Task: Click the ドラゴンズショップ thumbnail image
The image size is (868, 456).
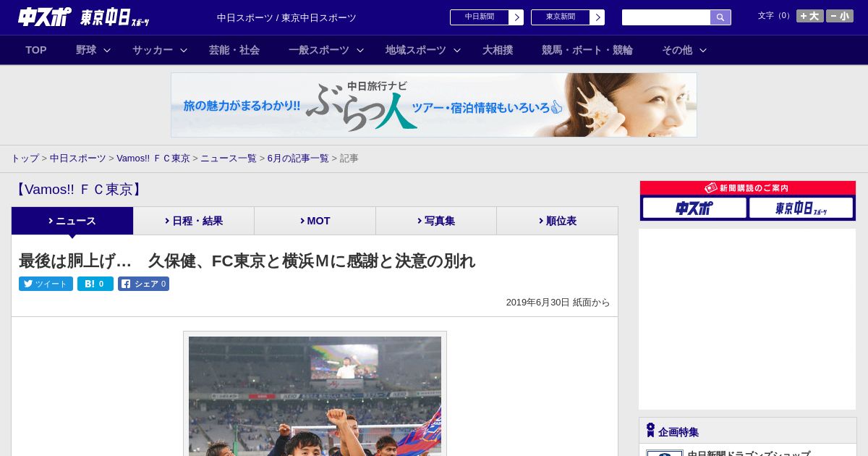Action: click(665, 453)
